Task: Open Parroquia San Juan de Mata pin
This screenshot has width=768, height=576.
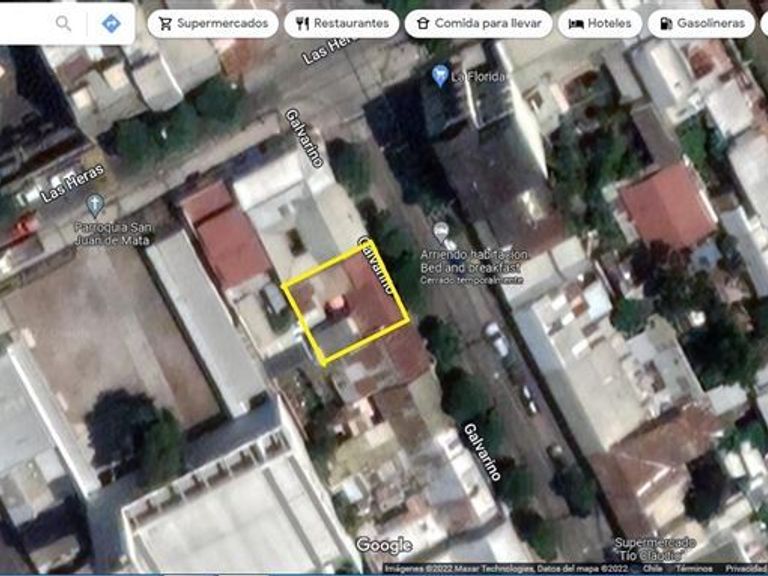Action: coord(95,206)
